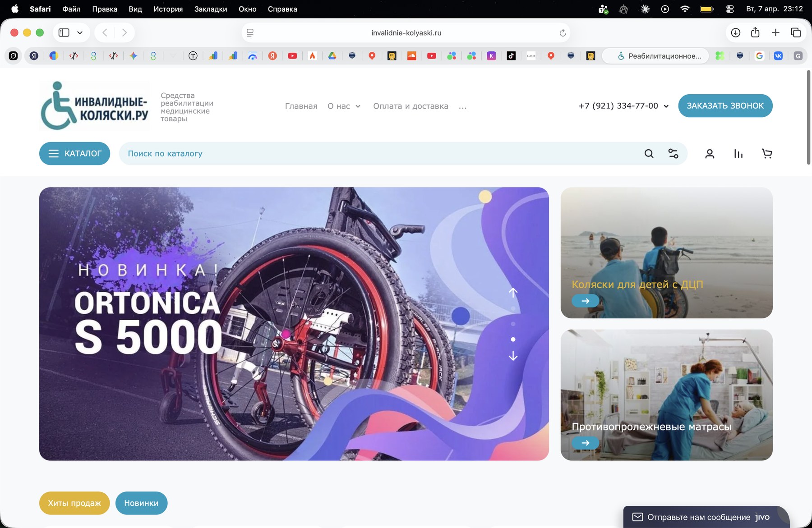812x528 pixels.
Task: Open the Правка menu
Action: point(105,9)
